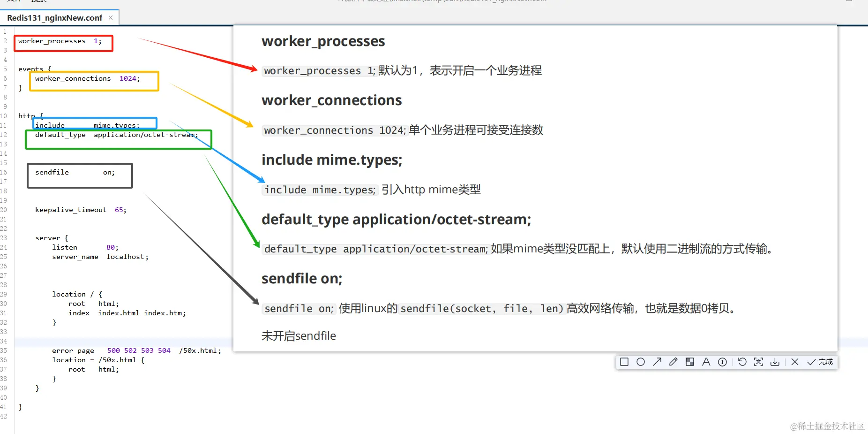Place cursor on 'events {' line

pos(35,69)
